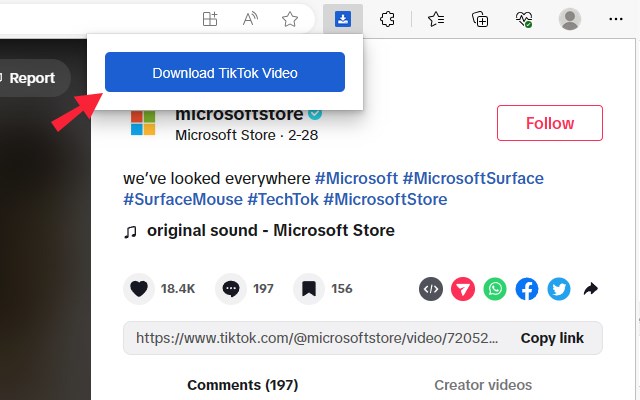
Task: Share to WhatsApp
Action: coord(495,289)
